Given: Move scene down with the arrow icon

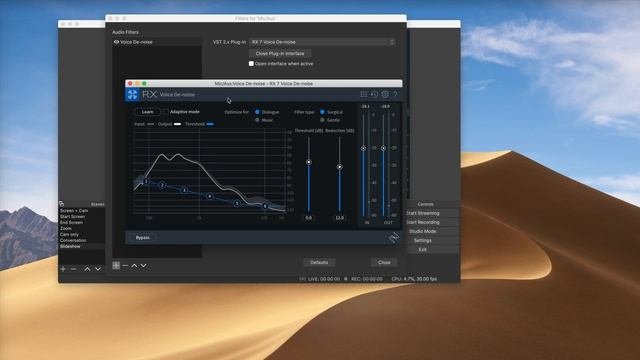Looking at the screenshot, I should (98, 269).
